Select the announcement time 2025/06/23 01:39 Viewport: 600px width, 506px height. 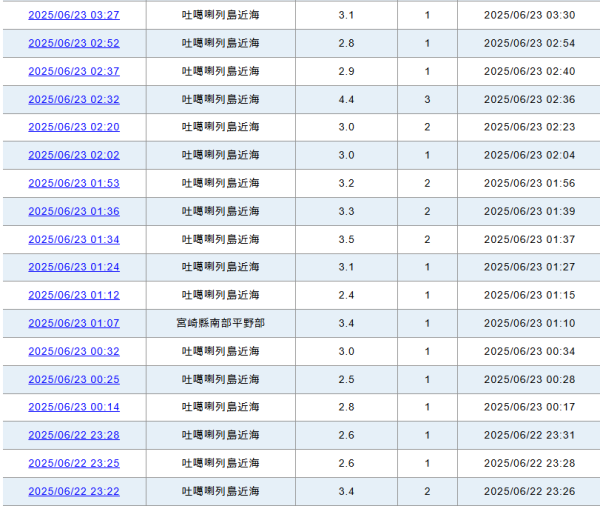tap(529, 211)
